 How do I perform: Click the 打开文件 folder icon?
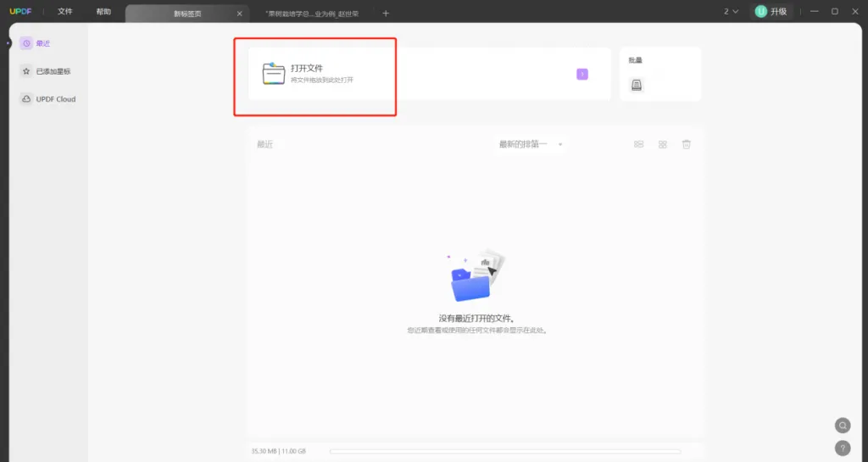[274, 74]
